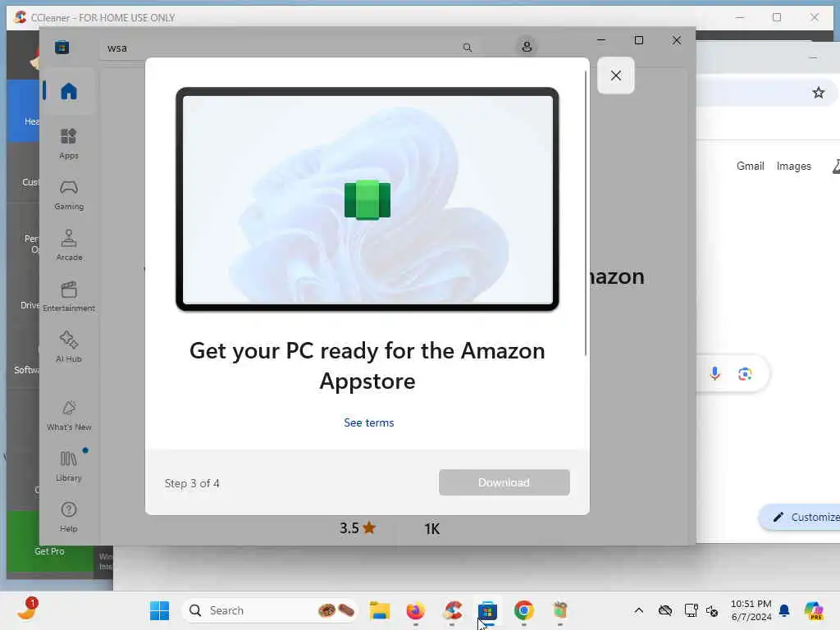Open the Store account profile icon
This screenshot has height=630, width=840.
point(527,47)
